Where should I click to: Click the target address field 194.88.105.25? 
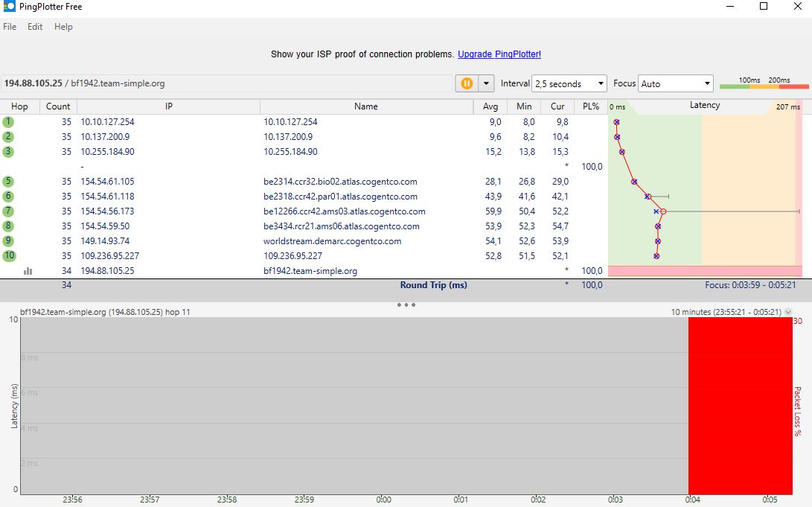tap(226, 83)
